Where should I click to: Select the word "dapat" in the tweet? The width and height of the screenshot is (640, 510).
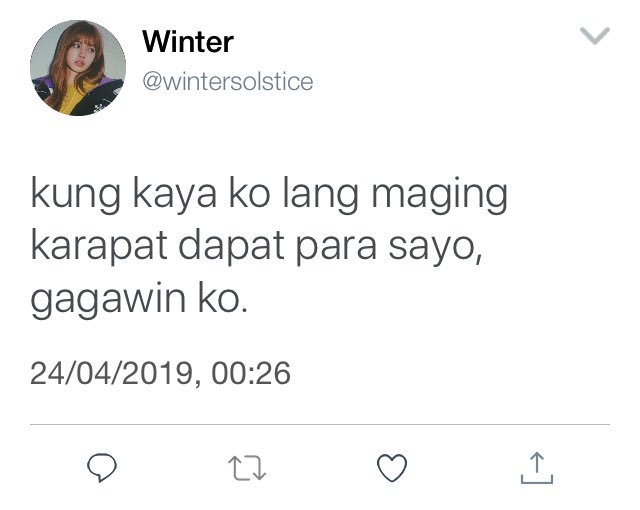click(231, 247)
